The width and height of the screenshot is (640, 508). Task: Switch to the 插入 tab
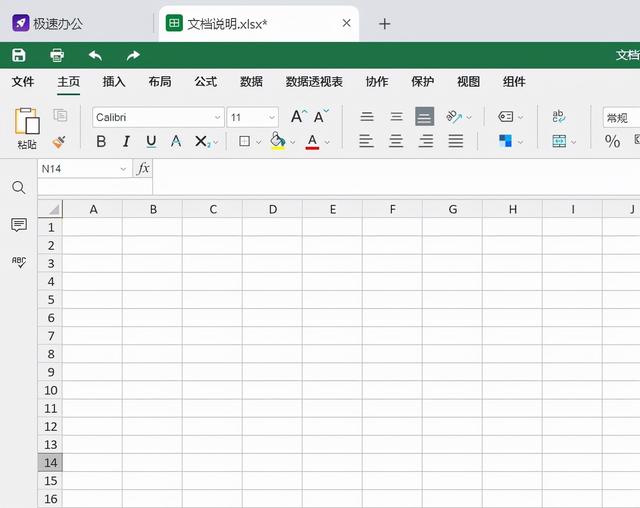pos(114,82)
